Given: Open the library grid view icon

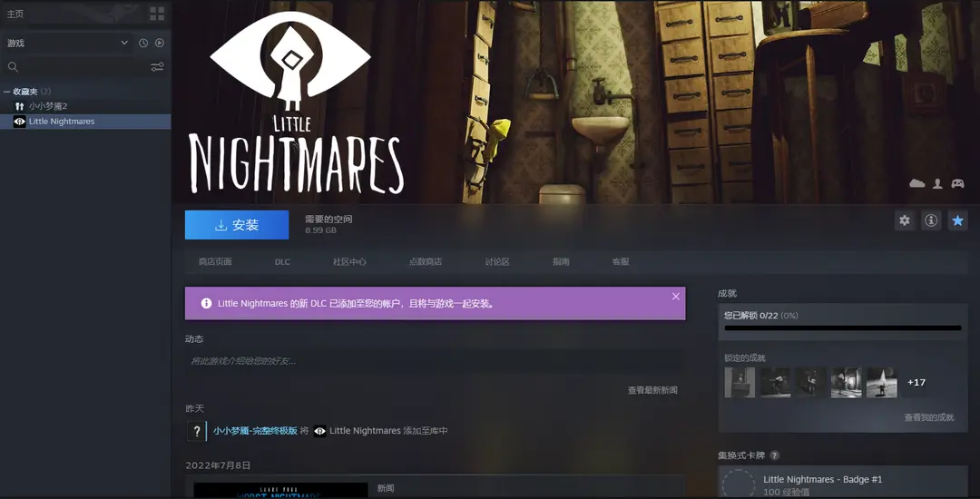Looking at the screenshot, I should [157, 14].
